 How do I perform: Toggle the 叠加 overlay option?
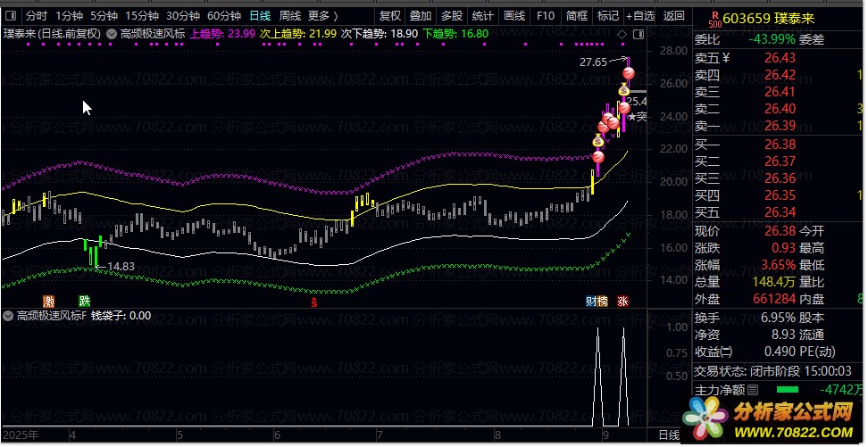pyautogui.click(x=420, y=15)
